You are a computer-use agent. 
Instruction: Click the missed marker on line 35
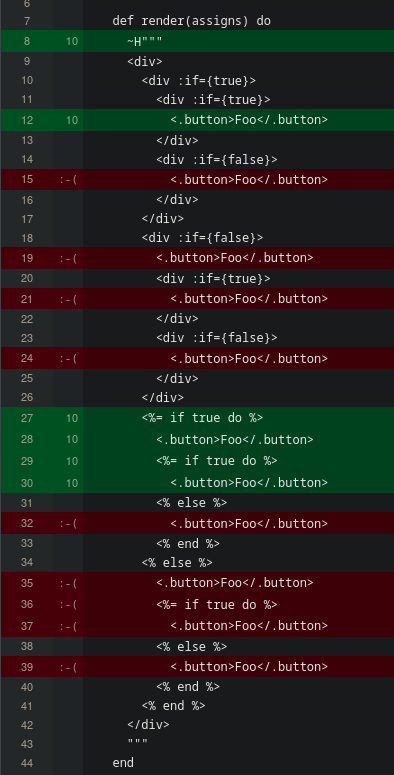point(68,583)
